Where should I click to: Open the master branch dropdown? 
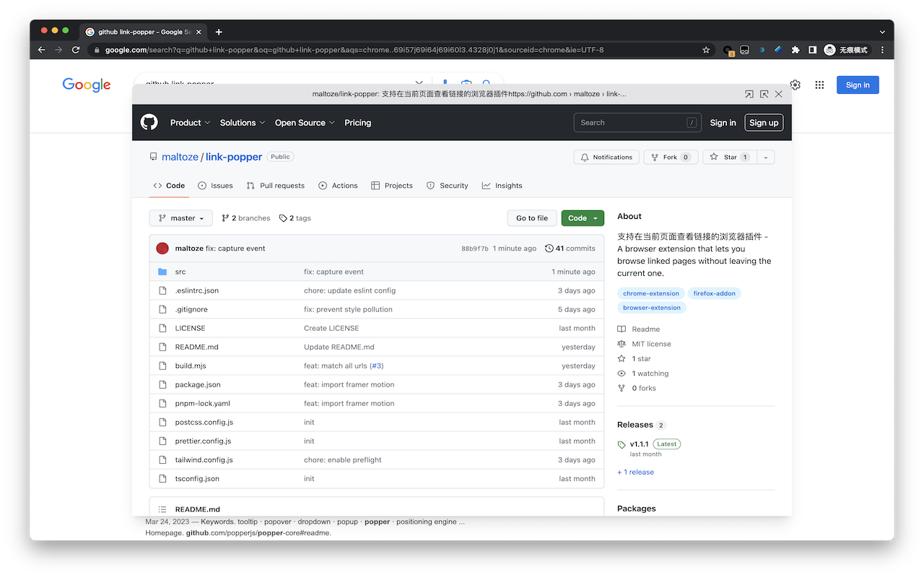[180, 218]
